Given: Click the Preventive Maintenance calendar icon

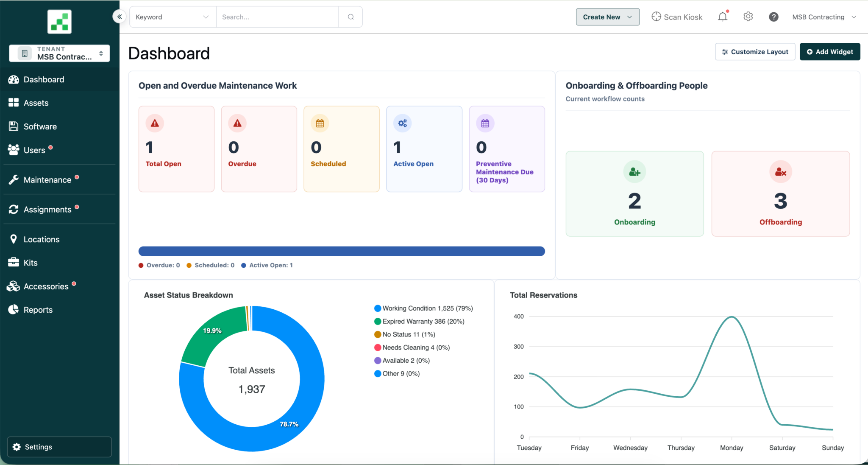Looking at the screenshot, I should click(485, 123).
